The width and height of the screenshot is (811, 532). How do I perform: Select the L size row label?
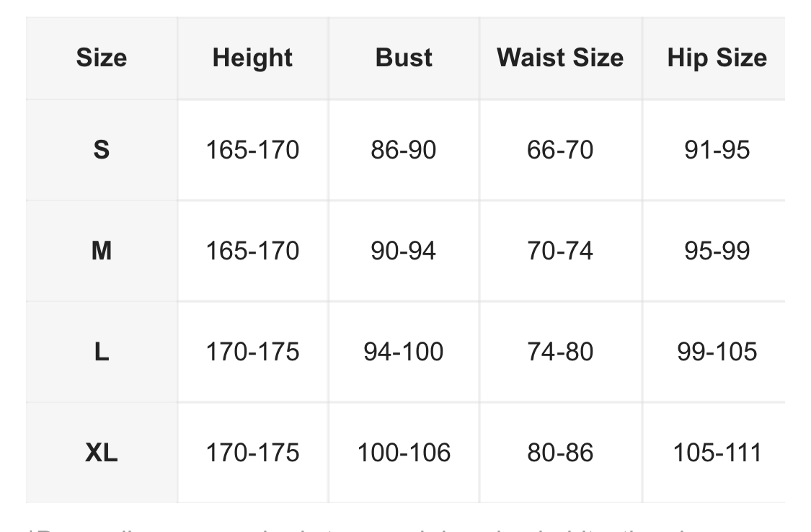[x=101, y=352]
